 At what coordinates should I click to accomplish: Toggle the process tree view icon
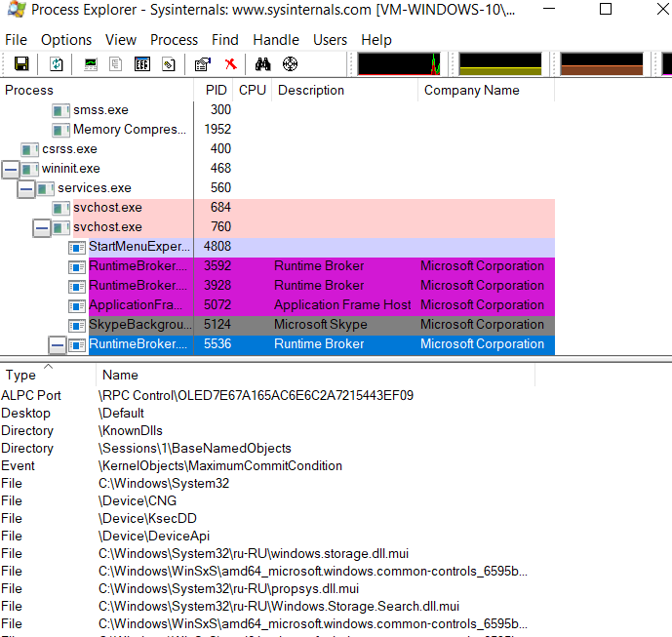tap(116, 64)
